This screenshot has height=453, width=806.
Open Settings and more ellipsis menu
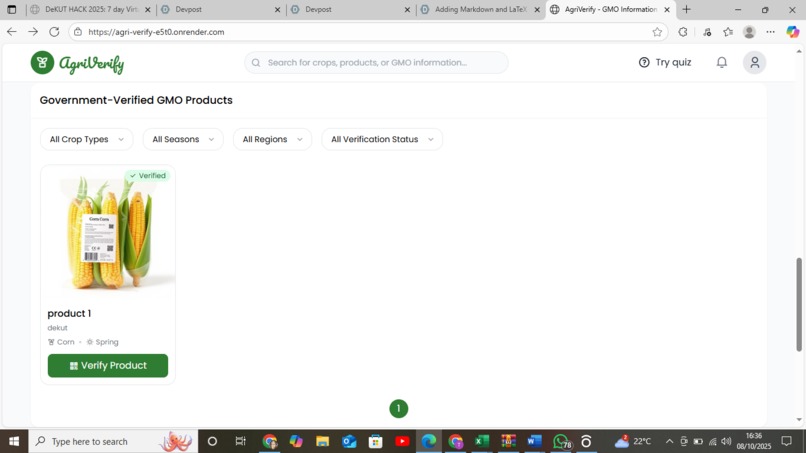(x=770, y=32)
